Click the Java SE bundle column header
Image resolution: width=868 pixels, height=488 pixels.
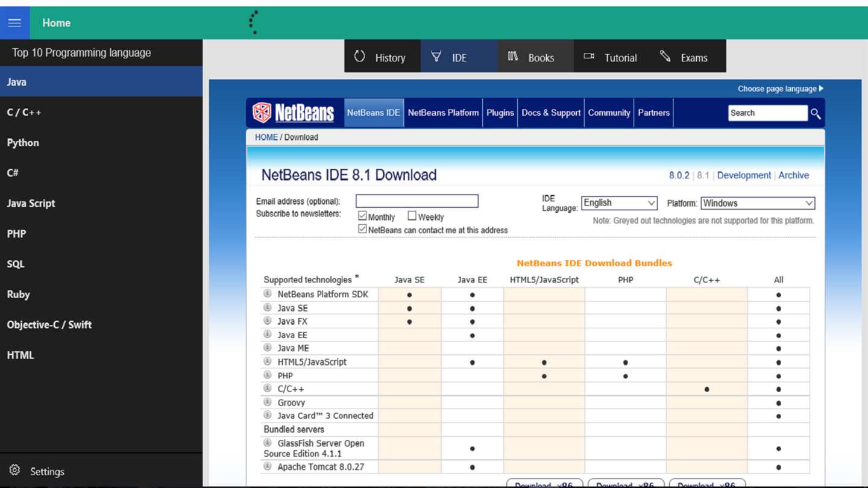tap(409, 280)
